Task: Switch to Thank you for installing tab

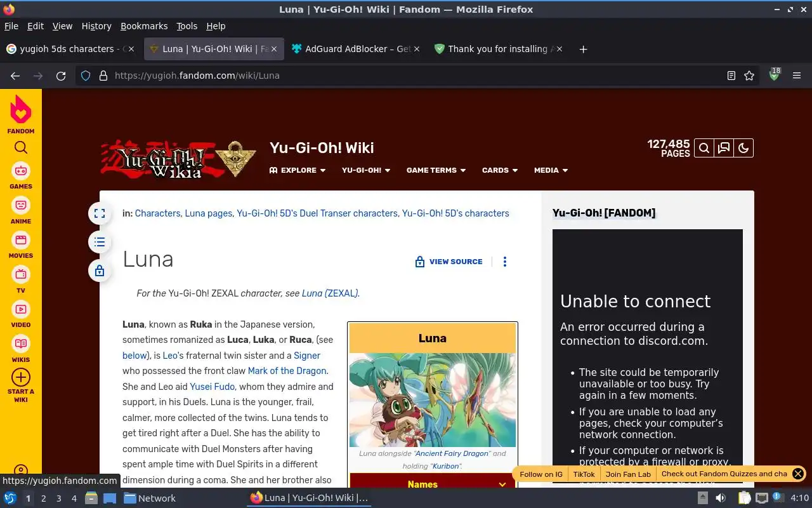Action: point(499,49)
